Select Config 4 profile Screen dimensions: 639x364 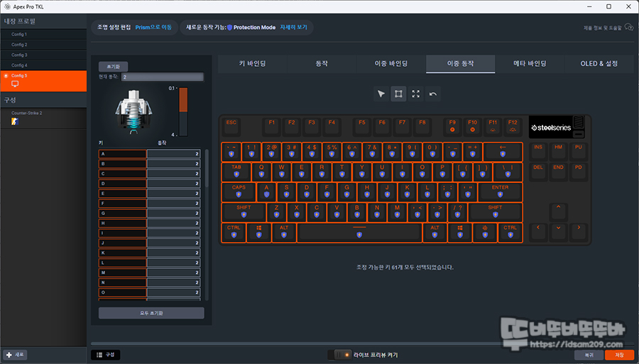coord(43,65)
